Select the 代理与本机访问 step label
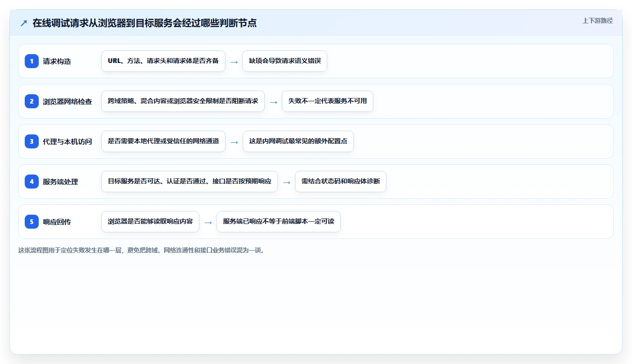 pyautogui.click(x=67, y=141)
